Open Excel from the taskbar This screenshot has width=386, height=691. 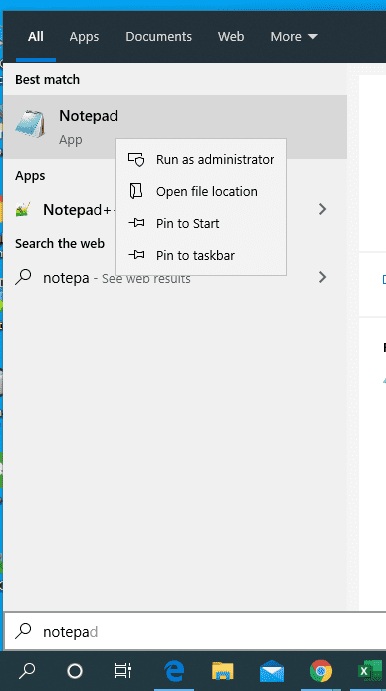pyautogui.click(x=370, y=671)
